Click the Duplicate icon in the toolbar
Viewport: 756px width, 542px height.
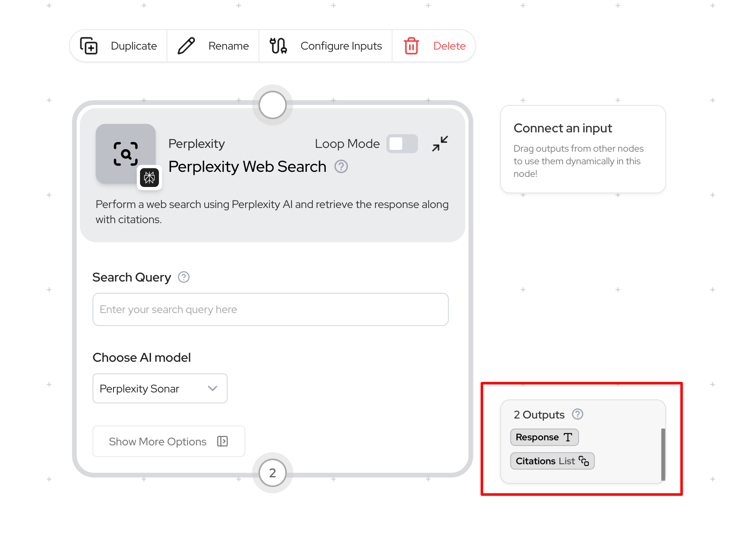(89, 46)
